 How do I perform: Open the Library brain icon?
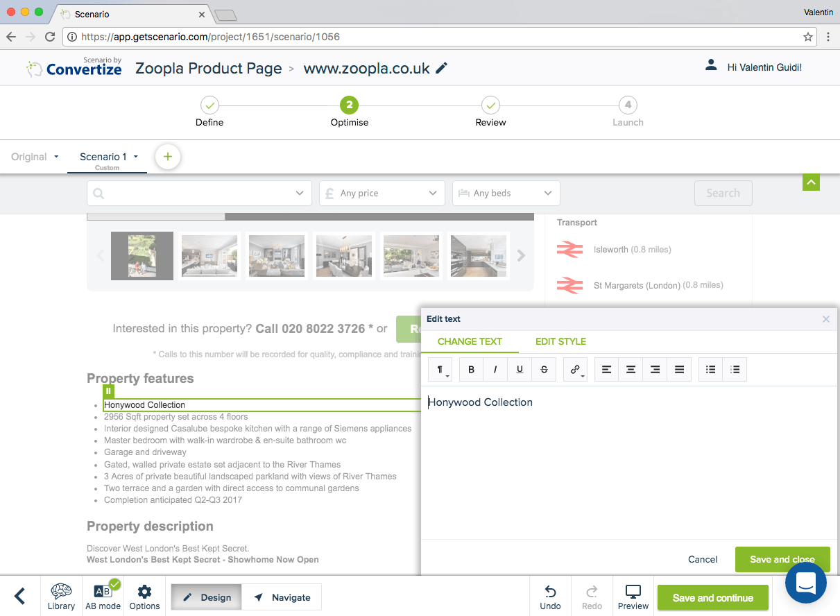point(61,597)
